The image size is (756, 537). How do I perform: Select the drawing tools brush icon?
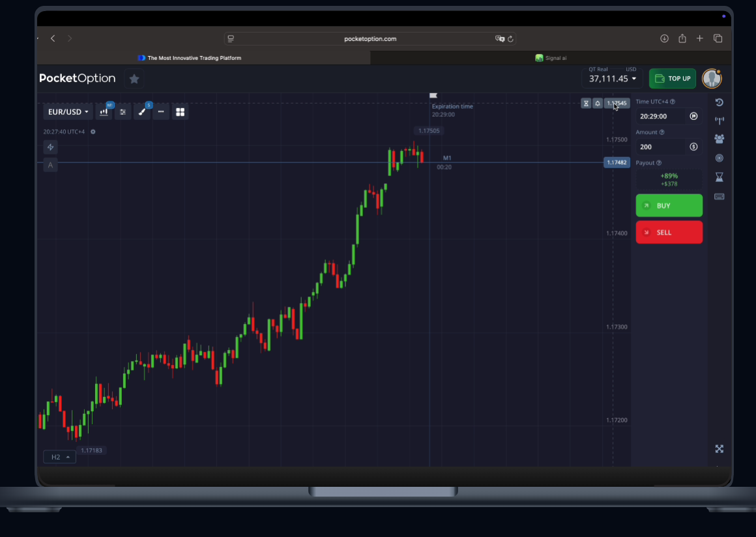(x=142, y=112)
